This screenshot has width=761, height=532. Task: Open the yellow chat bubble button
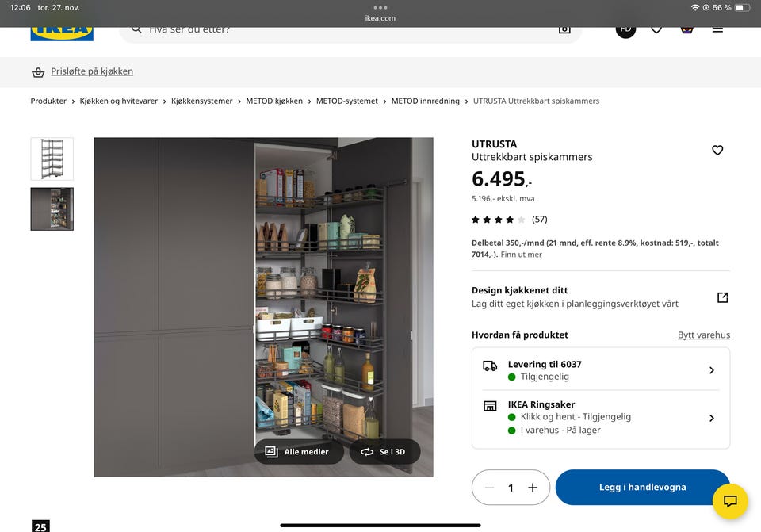click(730, 501)
